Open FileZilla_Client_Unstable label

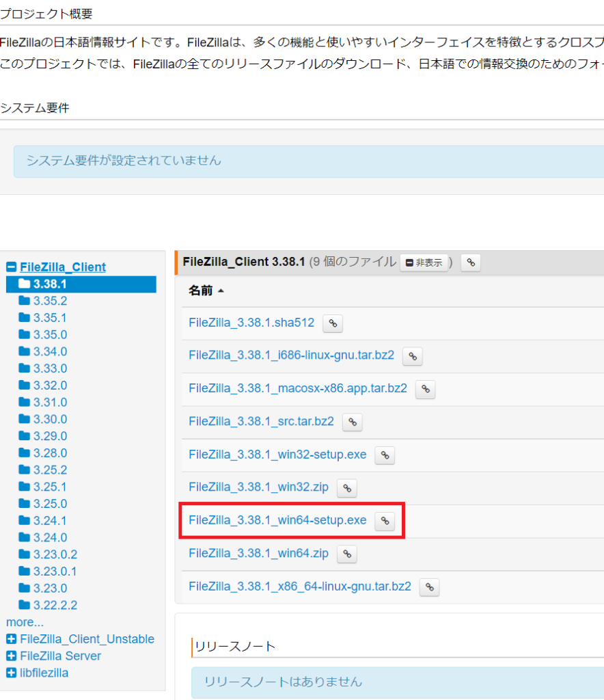tap(87, 639)
